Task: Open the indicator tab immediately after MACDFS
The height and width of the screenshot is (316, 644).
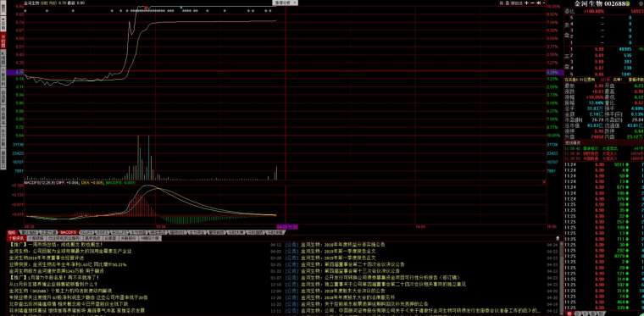Action: [x=87, y=232]
